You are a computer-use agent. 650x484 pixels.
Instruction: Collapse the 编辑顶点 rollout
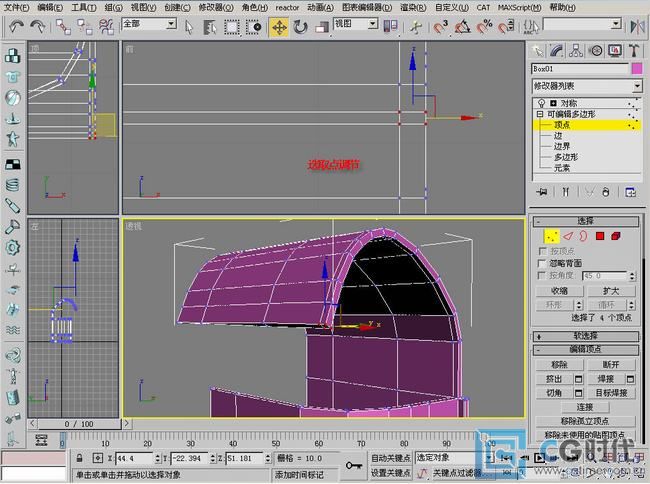tap(585, 350)
